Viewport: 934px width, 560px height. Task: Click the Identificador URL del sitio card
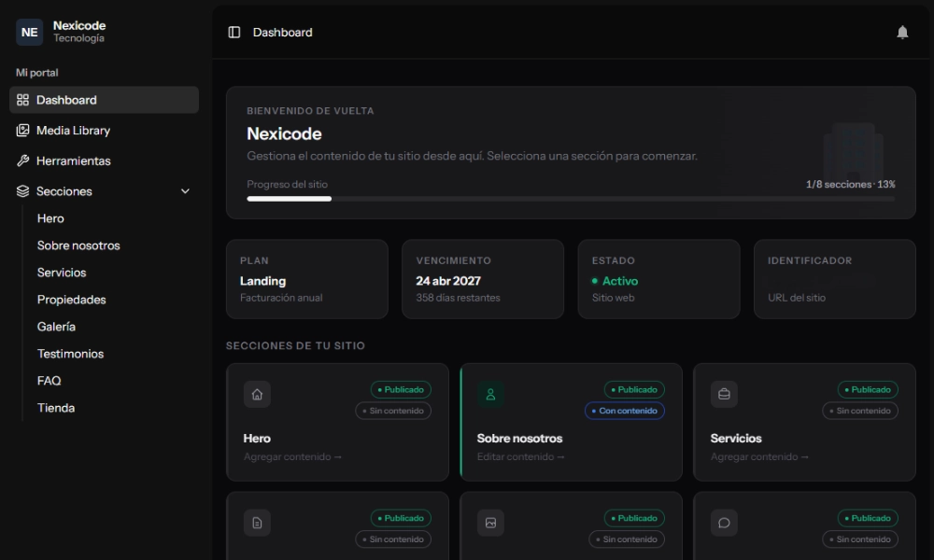[x=834, y=279]
